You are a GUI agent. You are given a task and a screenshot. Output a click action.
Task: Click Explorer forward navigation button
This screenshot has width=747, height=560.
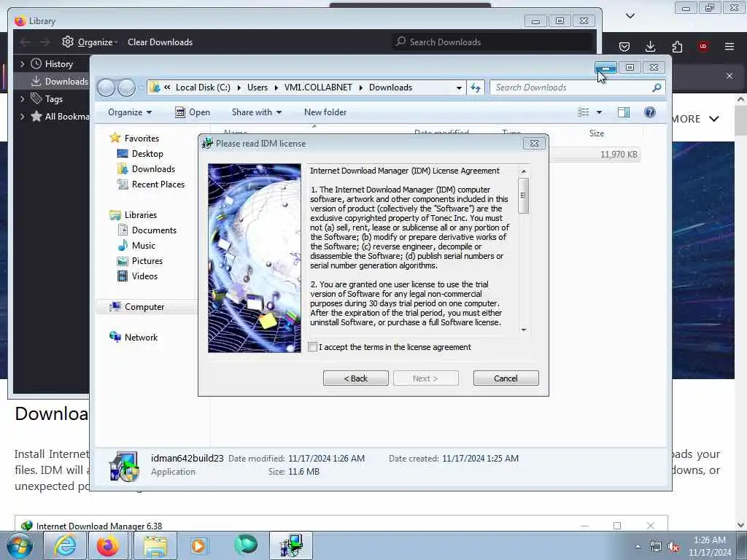[126, 87]
